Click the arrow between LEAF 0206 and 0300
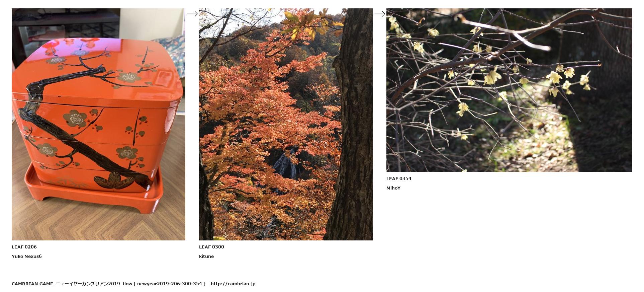Screen dimensions: 644x292 tap(192, 14)
